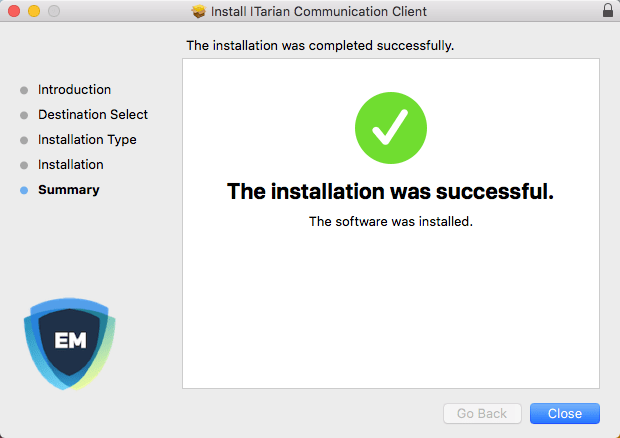Select the highlighted Summary step

68,190
